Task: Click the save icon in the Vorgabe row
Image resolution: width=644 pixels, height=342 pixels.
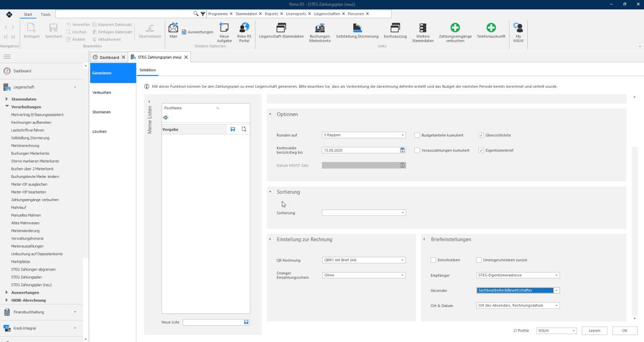Action: pos(234,129)
